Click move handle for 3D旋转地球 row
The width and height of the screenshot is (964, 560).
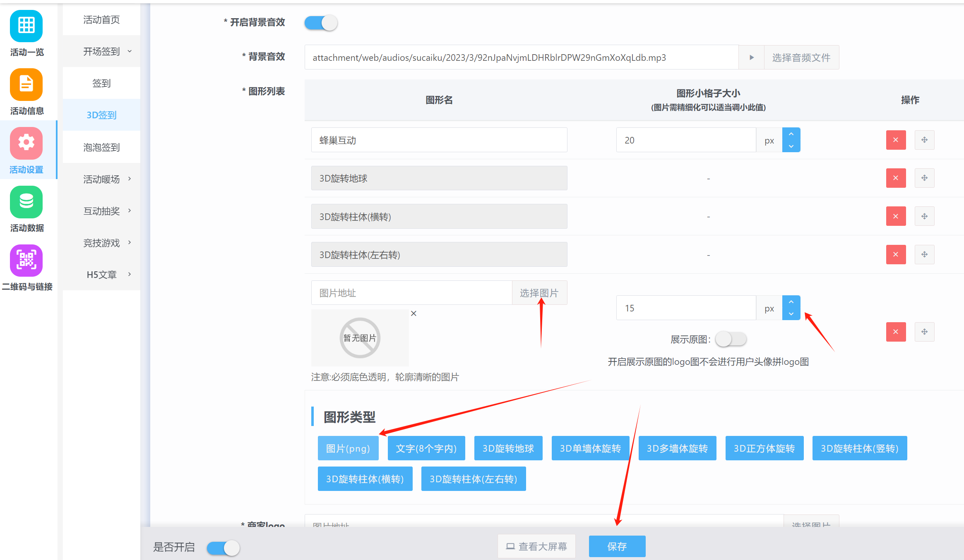(x=924, y=178)
